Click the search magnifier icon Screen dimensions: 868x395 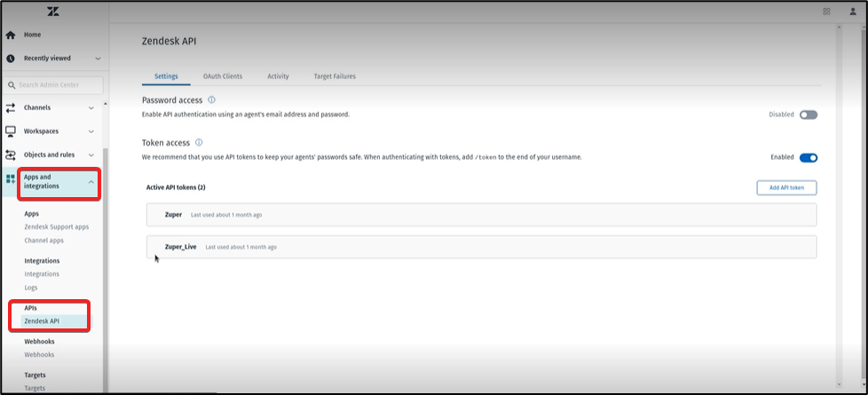click(x=12, y=85)
